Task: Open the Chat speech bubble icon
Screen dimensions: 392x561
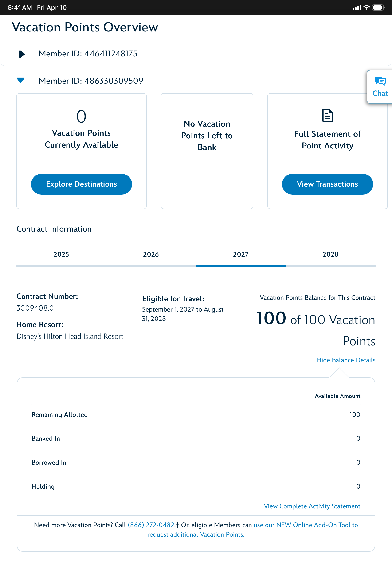Action: 380,81
